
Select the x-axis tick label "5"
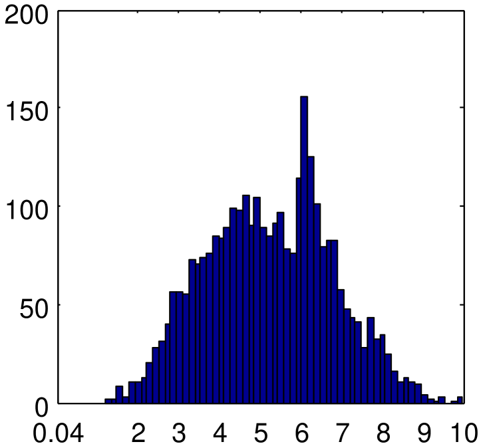261,433
